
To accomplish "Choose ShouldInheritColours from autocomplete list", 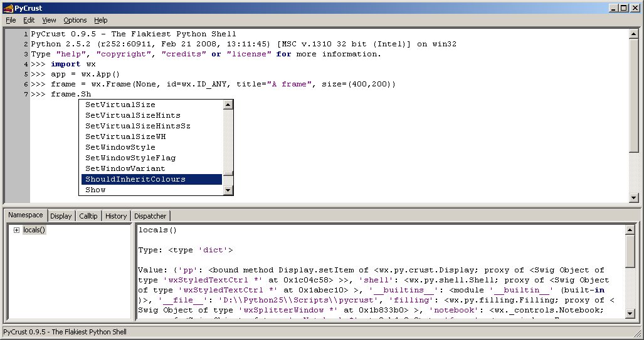I will pos(152,179).
